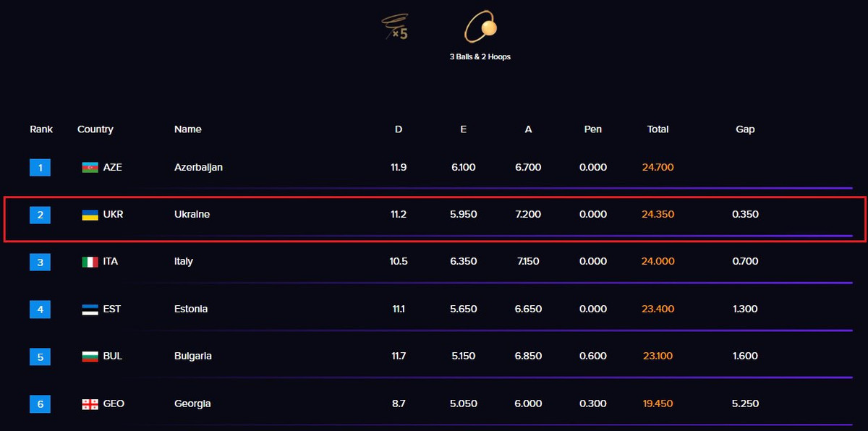This screenshot has width=868, height=431.
Task: Select the 5 Ribbons apparatus icon
Action: coord(395,26)
